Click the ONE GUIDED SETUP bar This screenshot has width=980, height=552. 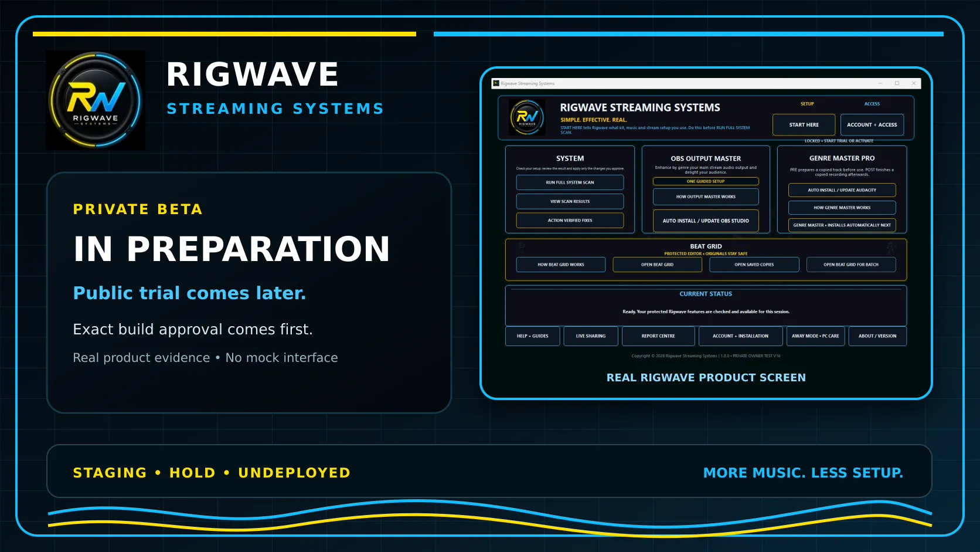coord(706,181)
